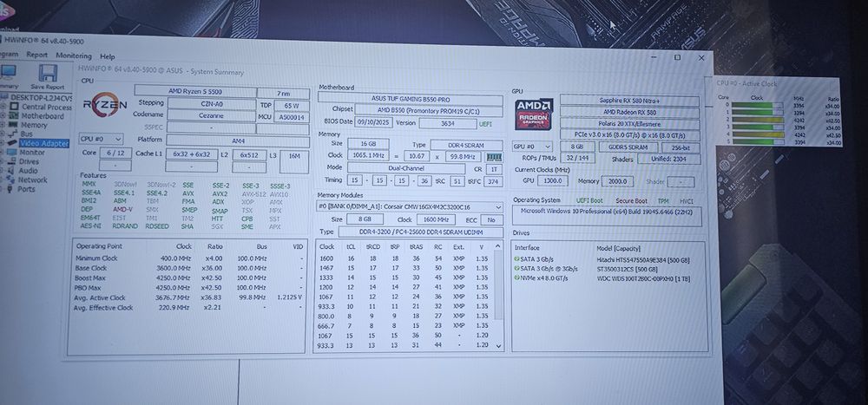This screenshot has width=868, height=405.
Task: Click the AMD B550 chipset field
Action: click(429, 111)
